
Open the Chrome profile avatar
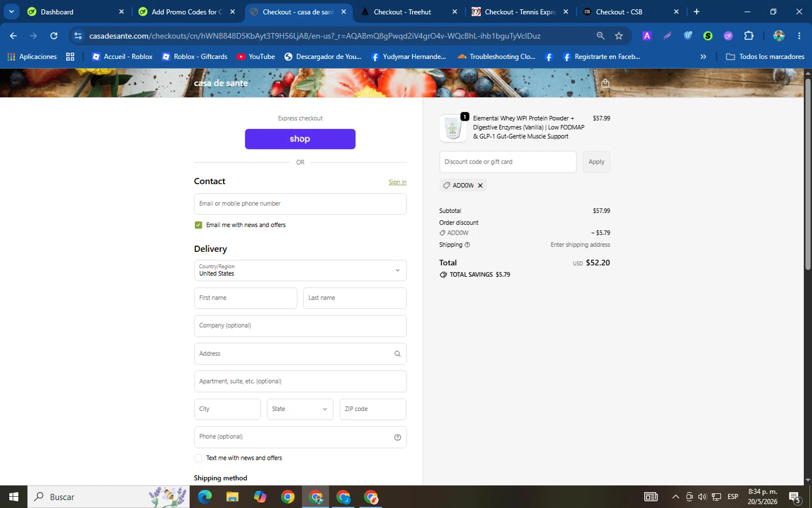[778, 36]
